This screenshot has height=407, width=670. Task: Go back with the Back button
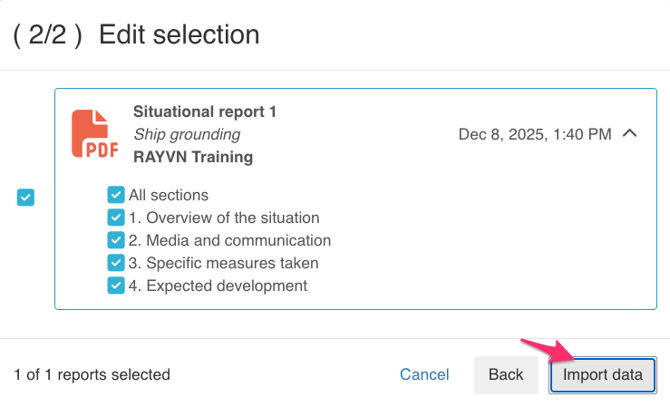point(506,375)
